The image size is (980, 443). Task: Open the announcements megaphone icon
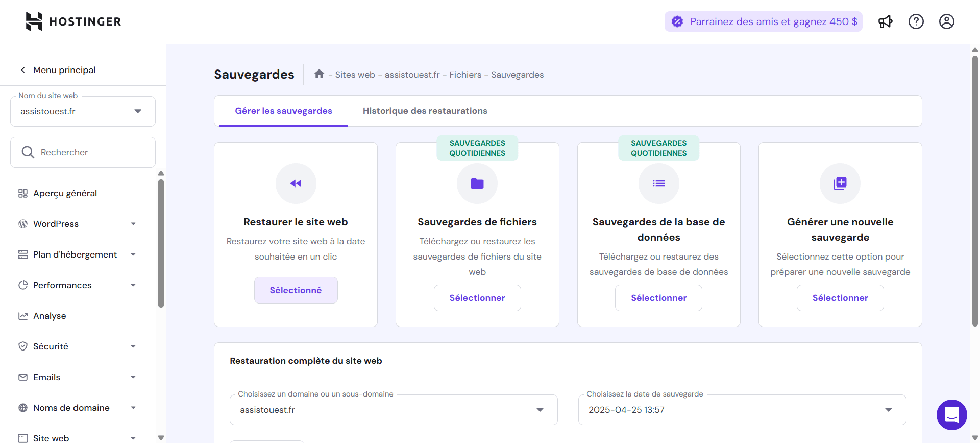(885, 21)
